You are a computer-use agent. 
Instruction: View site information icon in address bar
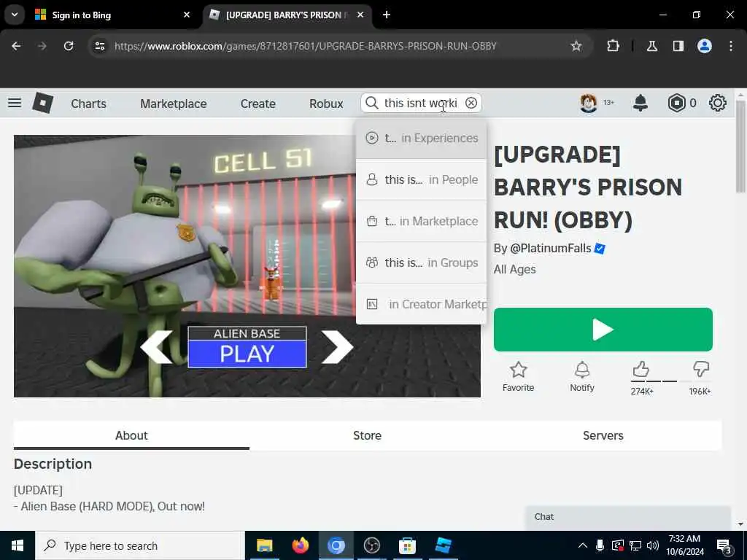pyautogui.click(x=99, y=46)
